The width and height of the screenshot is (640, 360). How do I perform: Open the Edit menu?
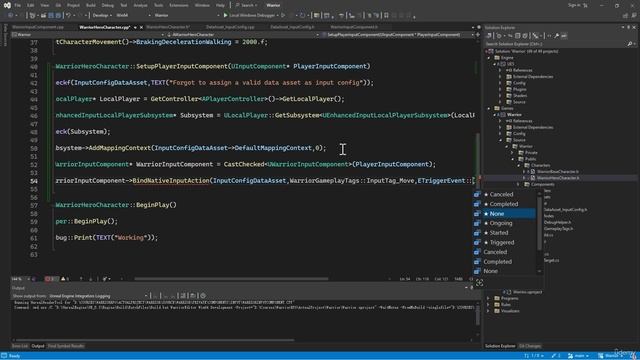31,5
